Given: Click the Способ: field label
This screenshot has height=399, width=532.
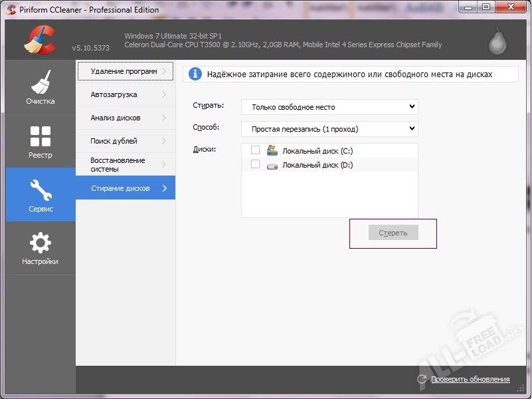Looking at the screenshot, I should (x=206, y=127).
